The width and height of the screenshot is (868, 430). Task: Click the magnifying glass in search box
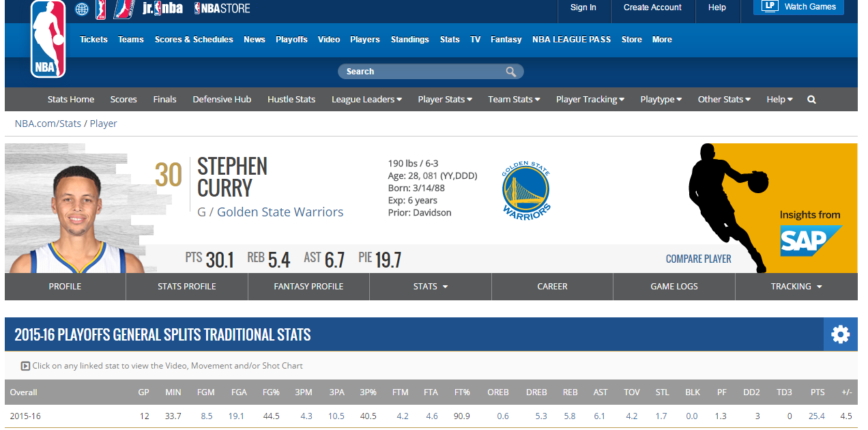click(x=510, y=72)
